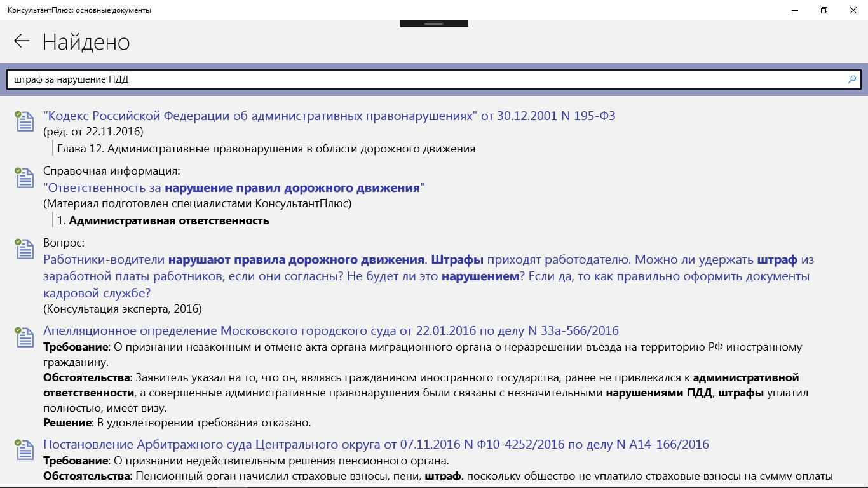
Task: Click the magnifier search icon
Action: point(852,79)
